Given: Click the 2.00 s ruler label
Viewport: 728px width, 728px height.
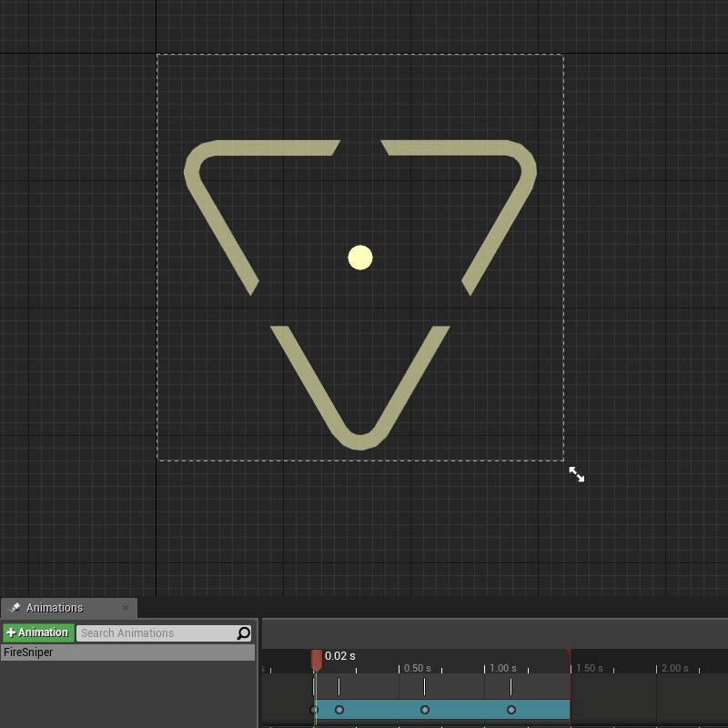Looking at the screenshot, I should tap(674, 668).
